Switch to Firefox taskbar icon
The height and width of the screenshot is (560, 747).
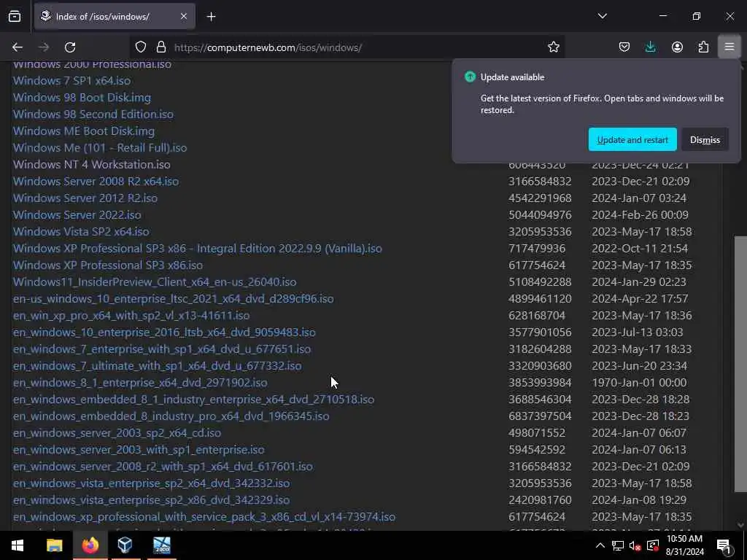click(90, 545)
